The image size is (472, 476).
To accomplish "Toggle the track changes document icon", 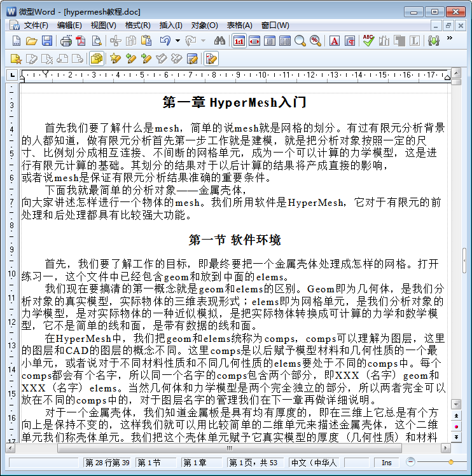I will click(211, 58).
